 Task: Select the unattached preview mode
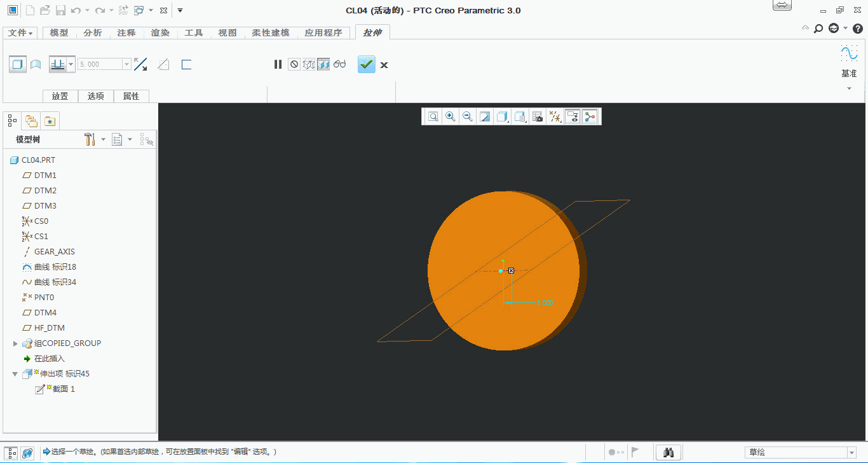309,64
